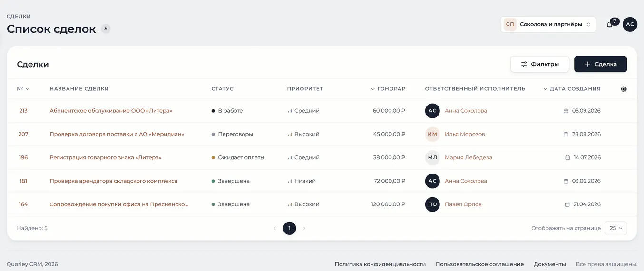
Task: Open the Фильтры button
Action: point(540,64)
